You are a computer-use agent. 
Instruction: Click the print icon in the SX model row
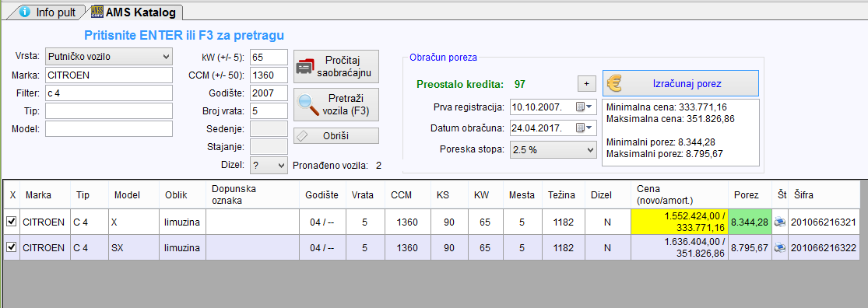(x=779, y=248)
